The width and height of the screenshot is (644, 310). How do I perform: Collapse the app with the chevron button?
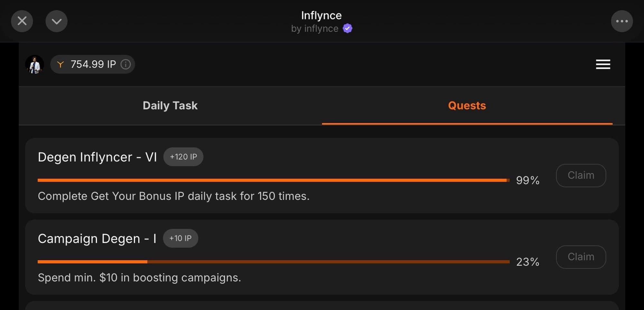[x=56, y=21]
